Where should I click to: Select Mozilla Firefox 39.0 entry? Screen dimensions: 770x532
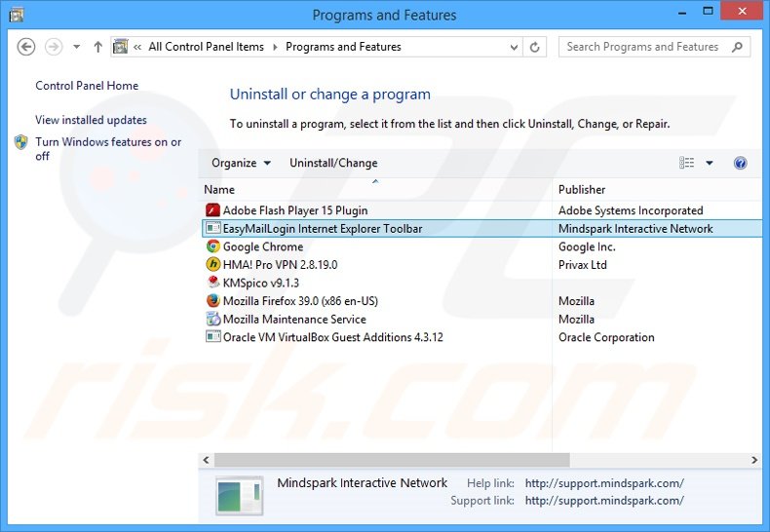(x=300, y=301)
